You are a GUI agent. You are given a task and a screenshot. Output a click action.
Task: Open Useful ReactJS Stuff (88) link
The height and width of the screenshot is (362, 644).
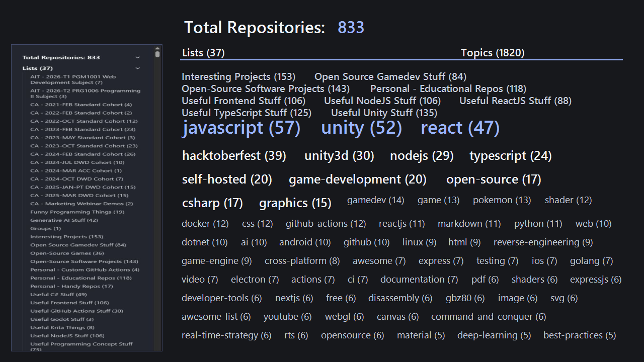[515, 101]
